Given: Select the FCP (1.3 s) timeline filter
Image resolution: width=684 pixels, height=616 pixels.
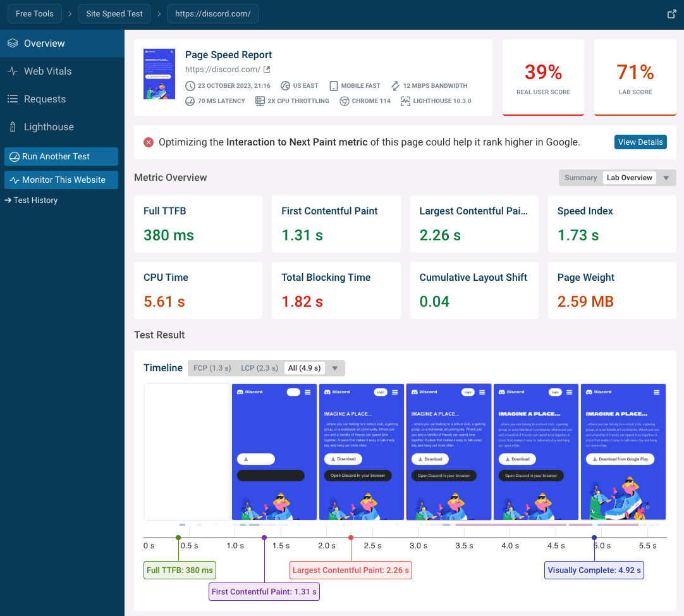Looking at the screenshot, I should [212, 368].
